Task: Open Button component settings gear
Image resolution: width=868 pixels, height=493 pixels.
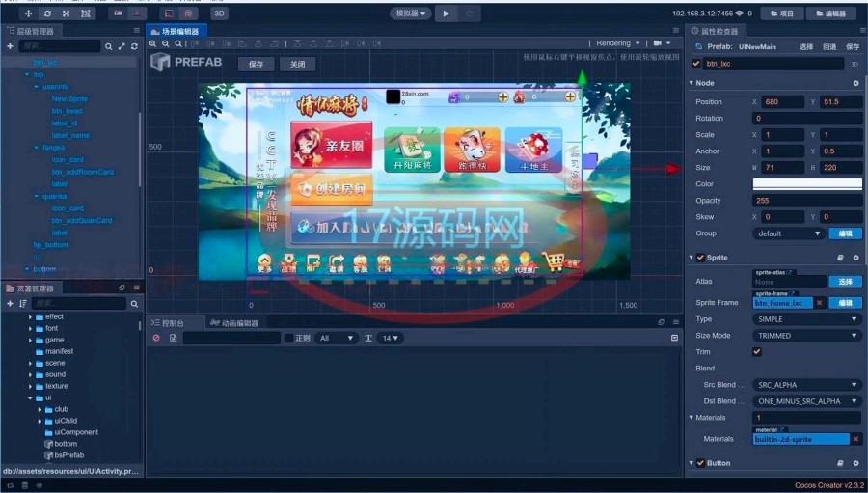Action: (855, 463)
